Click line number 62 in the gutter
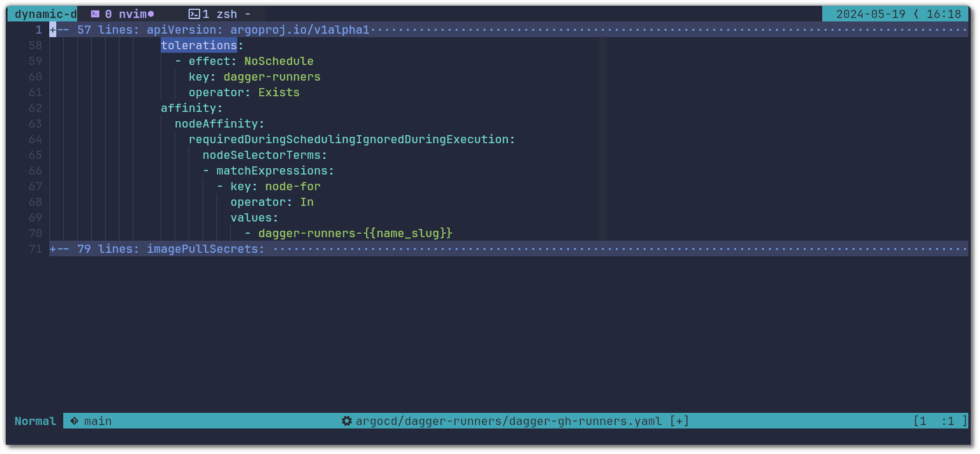 35,108
